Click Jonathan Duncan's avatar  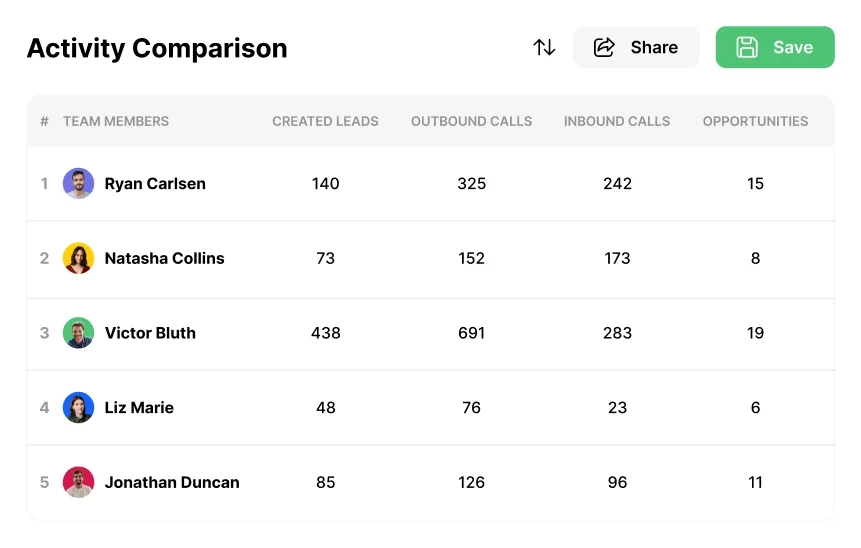(x=78, y=482)
